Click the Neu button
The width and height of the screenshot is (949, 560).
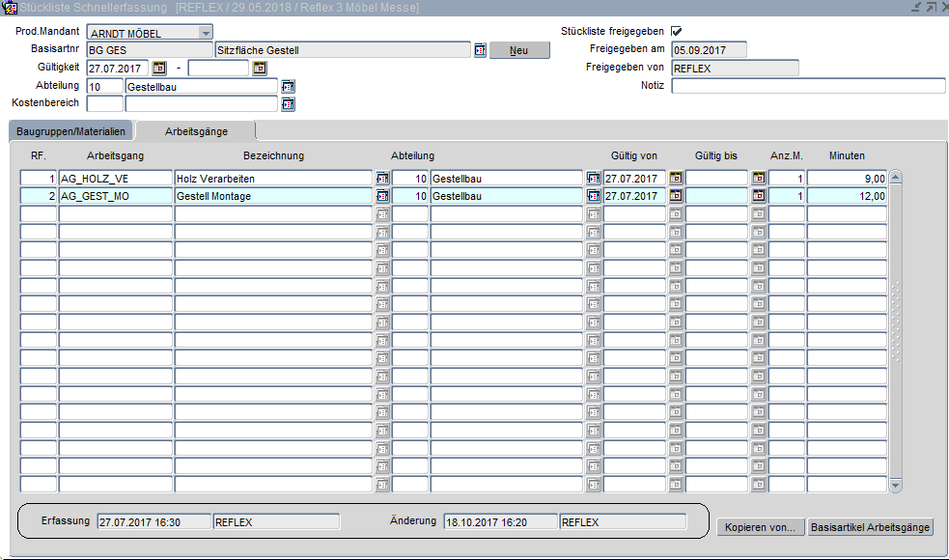(519, 50)
